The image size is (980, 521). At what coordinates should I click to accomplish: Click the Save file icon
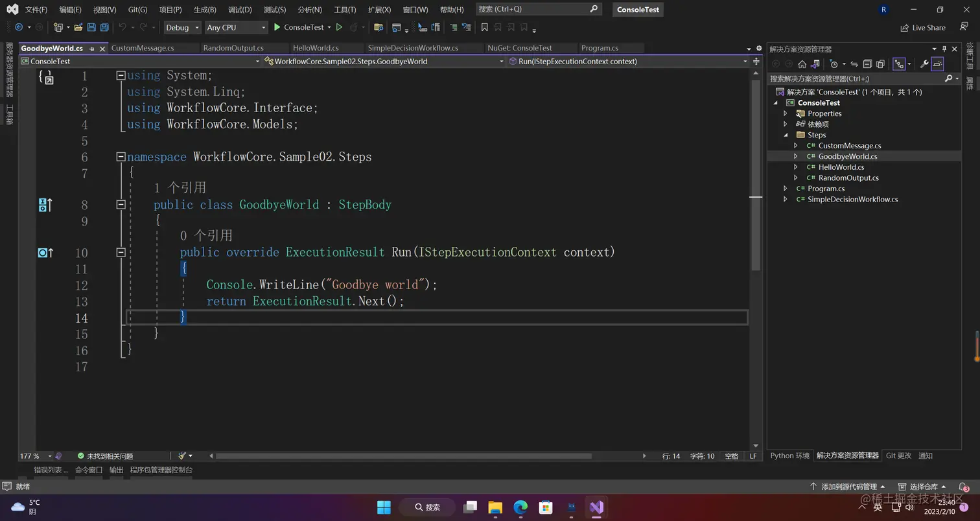tap(91, 27)
